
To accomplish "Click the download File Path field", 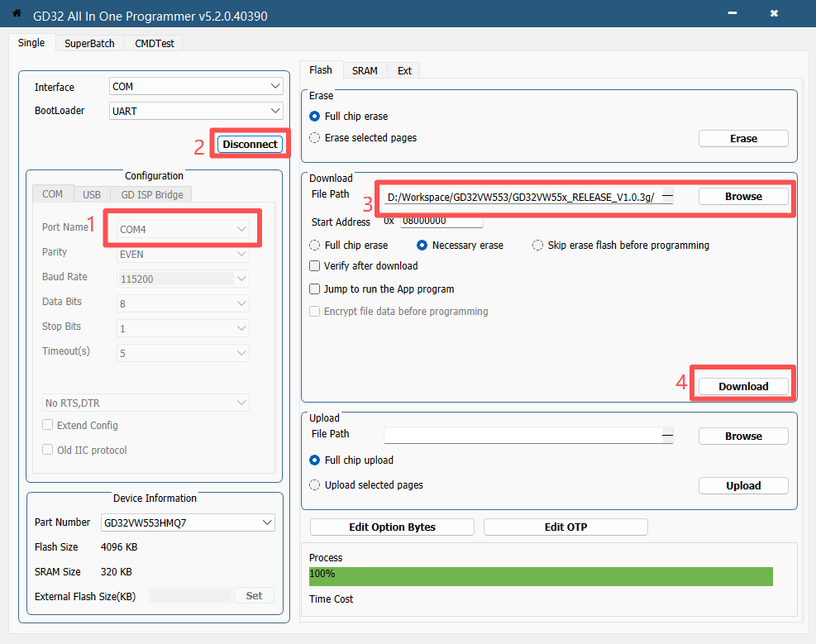I will pos(523,197).
